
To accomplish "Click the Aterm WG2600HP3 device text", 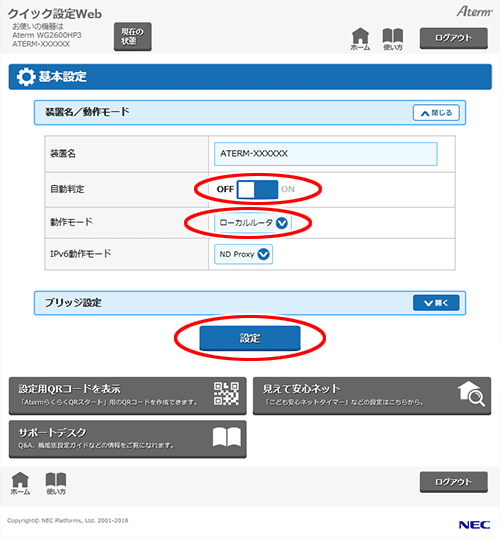I will point(47,35).
